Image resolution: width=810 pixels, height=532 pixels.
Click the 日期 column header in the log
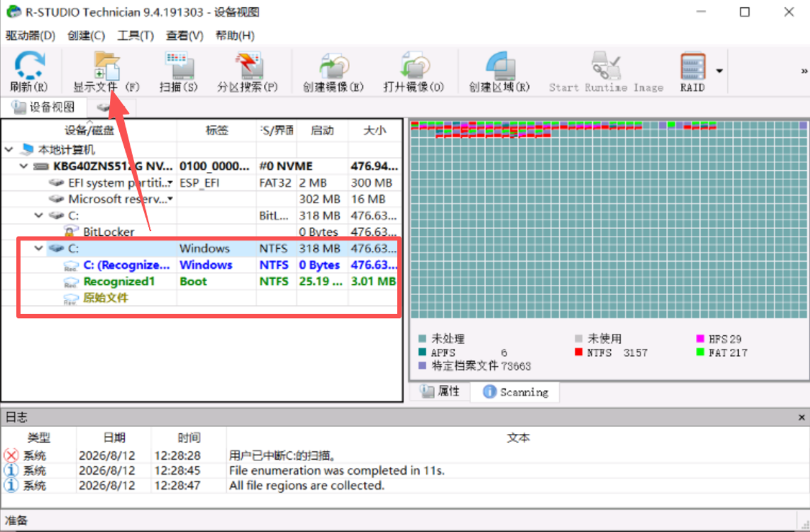click(x=114, y=438)
